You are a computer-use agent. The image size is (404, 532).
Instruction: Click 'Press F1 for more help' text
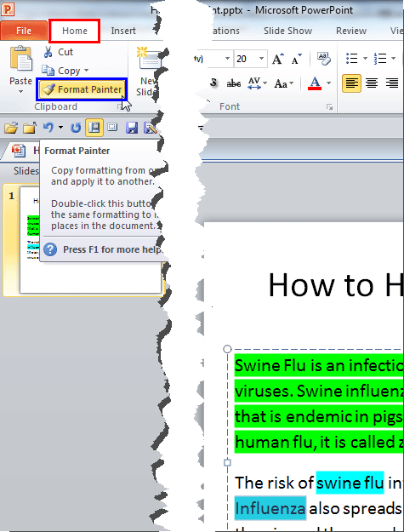pos(112,249)
